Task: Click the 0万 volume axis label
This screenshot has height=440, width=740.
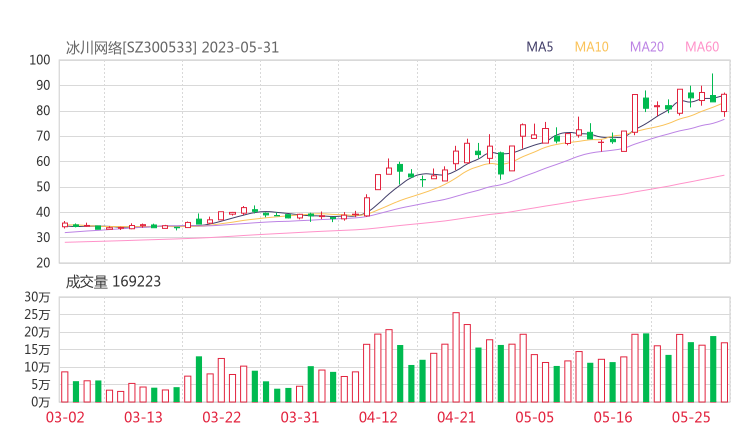Action: [x=41, y=402]
